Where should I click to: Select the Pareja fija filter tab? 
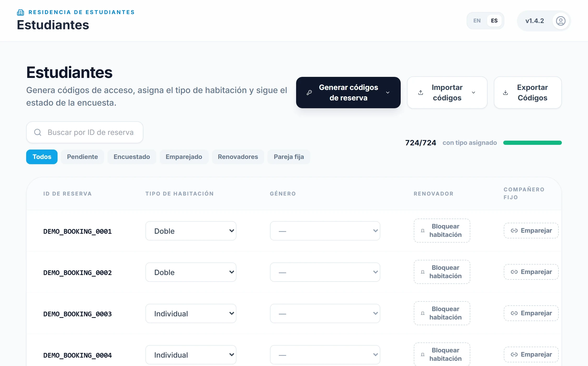[x=289, y=157]
